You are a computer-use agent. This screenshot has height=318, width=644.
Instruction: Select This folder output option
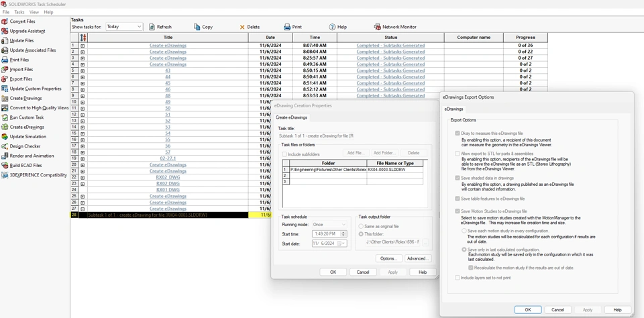(x=361, y=234)
